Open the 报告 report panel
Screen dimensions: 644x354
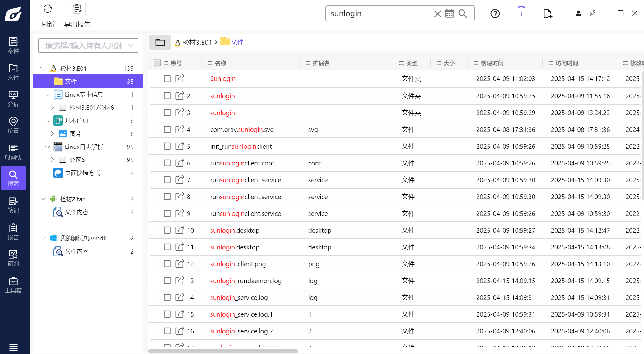coord(13,231)
